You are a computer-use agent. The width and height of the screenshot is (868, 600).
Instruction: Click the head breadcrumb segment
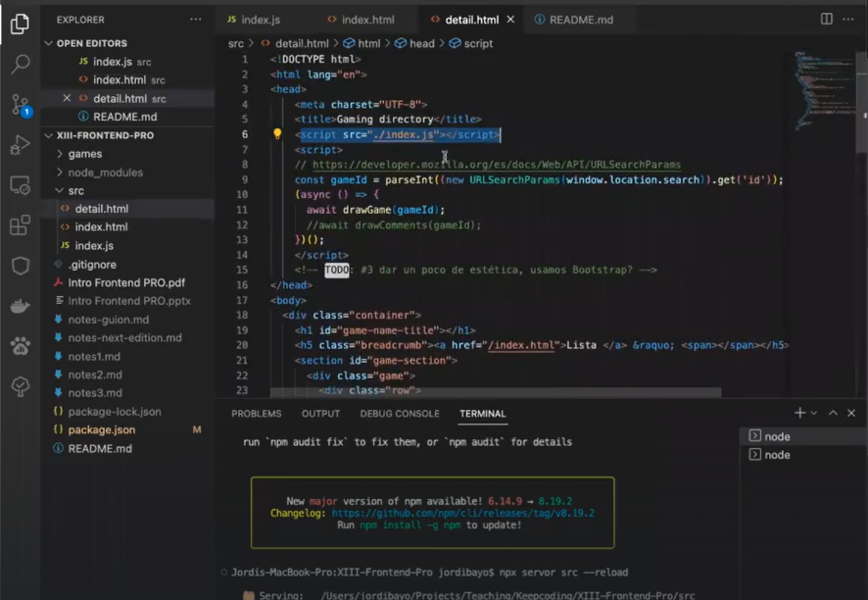click(x=414, y=43)
